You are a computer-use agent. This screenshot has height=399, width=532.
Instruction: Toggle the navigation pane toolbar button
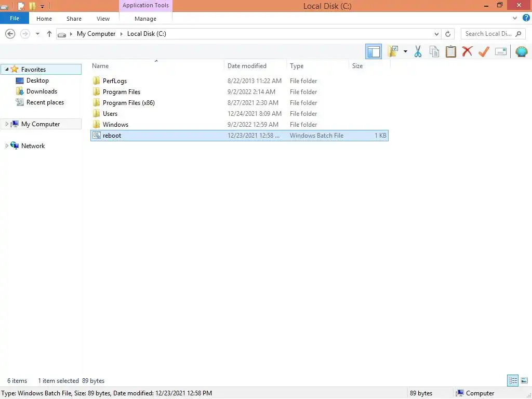coord(373,51)
